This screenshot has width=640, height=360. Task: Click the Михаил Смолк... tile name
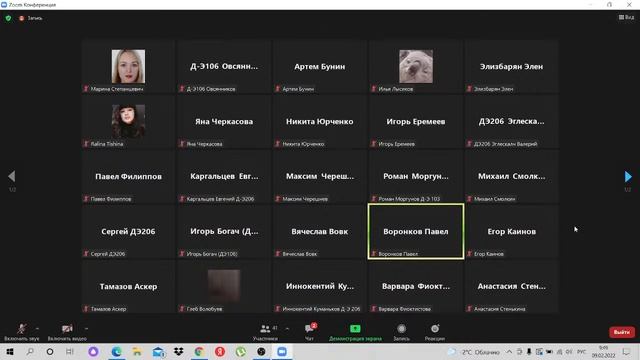511,176
